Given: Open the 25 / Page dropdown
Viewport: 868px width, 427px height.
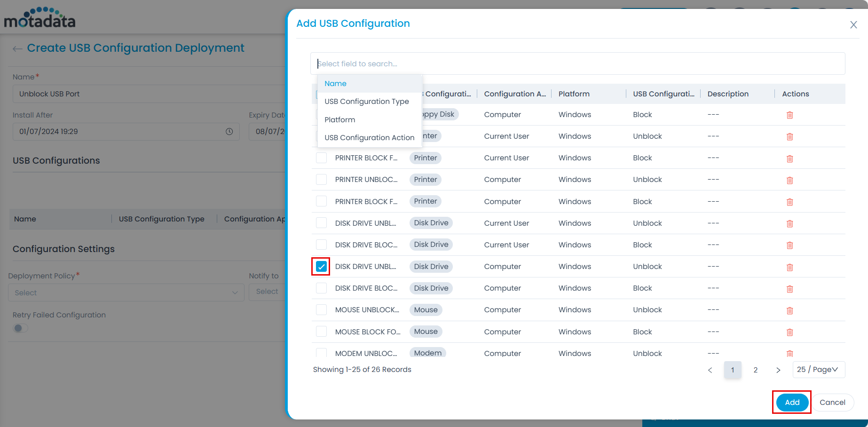Looking at the screenshot, I should point(819,370).
